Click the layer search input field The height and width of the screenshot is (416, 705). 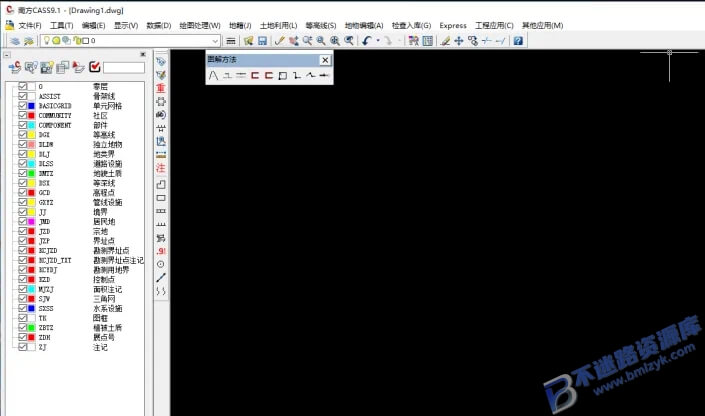[x=124, y=67]
